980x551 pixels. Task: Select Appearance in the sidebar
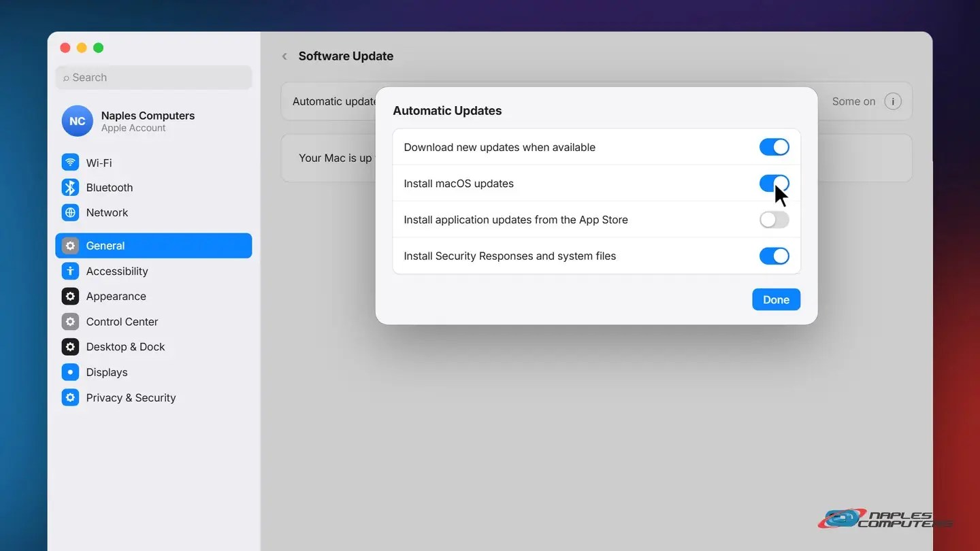point(116,296)
